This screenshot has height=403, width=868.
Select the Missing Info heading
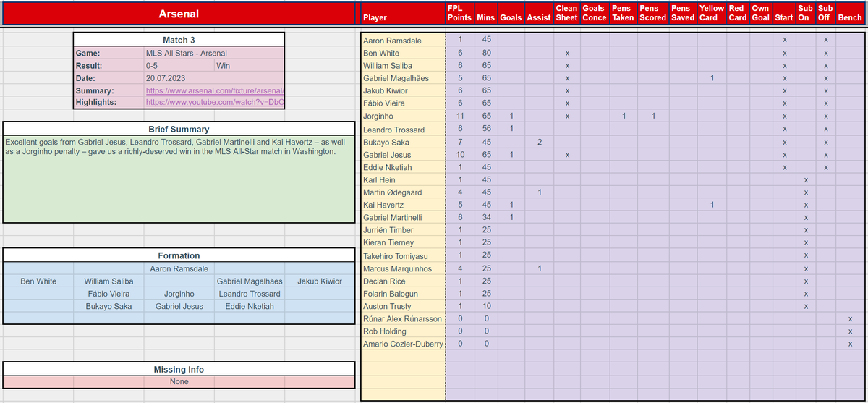pyautogui.click(x=179, y=369)
